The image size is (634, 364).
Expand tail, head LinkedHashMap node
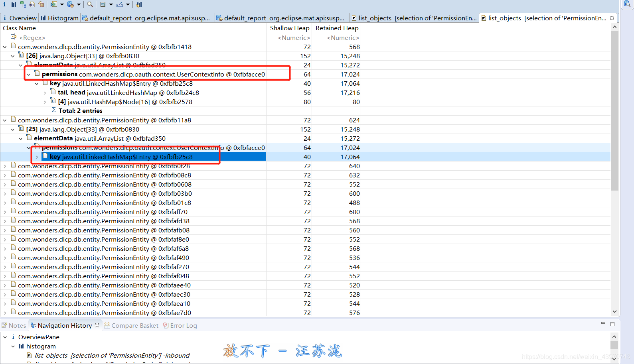[x=45, y=93]
